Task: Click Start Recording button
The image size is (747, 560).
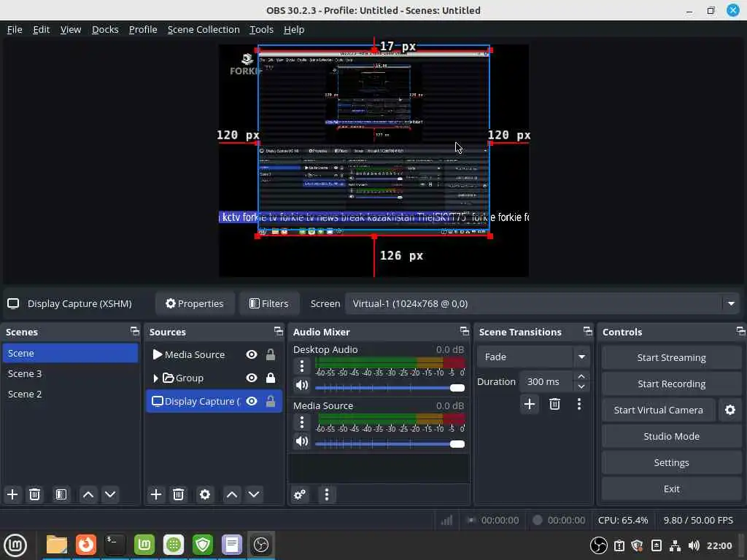Action: pyautogui.click(x=671, y=384)
